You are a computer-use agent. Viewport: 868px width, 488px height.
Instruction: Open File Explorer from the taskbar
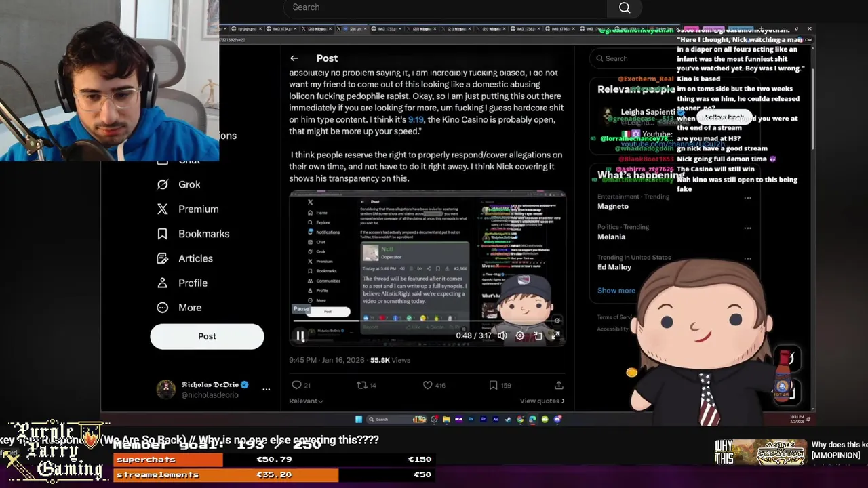click(x=446, y=419)
